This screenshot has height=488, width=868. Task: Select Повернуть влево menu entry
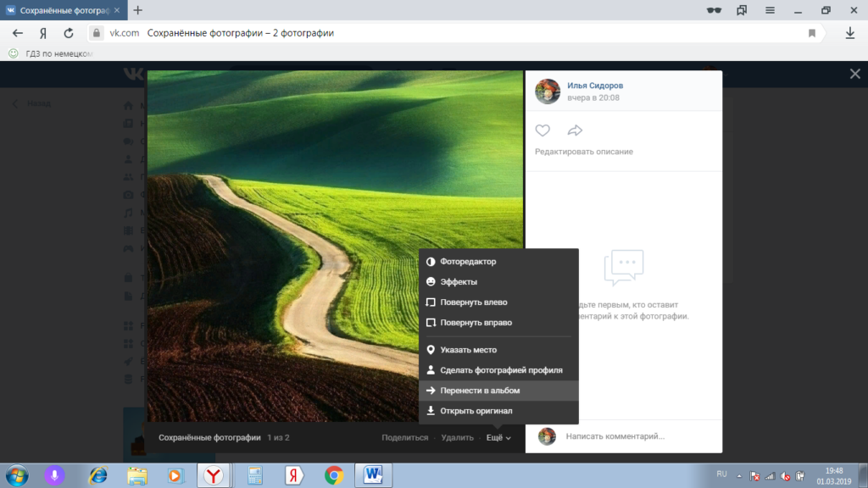[x=474, y=302]
